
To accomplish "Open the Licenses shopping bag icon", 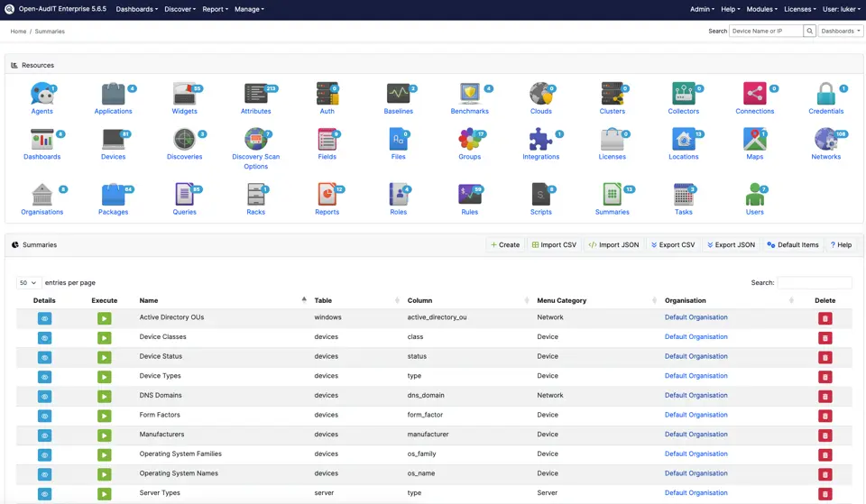I will coord(612,139).
